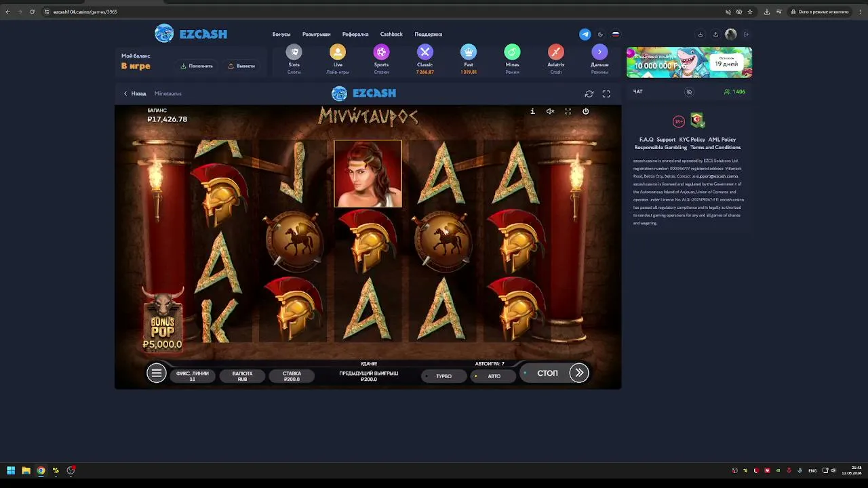Viewport: 868px width, 488px height.
Task: Open the Бонусы menu
Action: pyautogui.click(x=281, y=34)
